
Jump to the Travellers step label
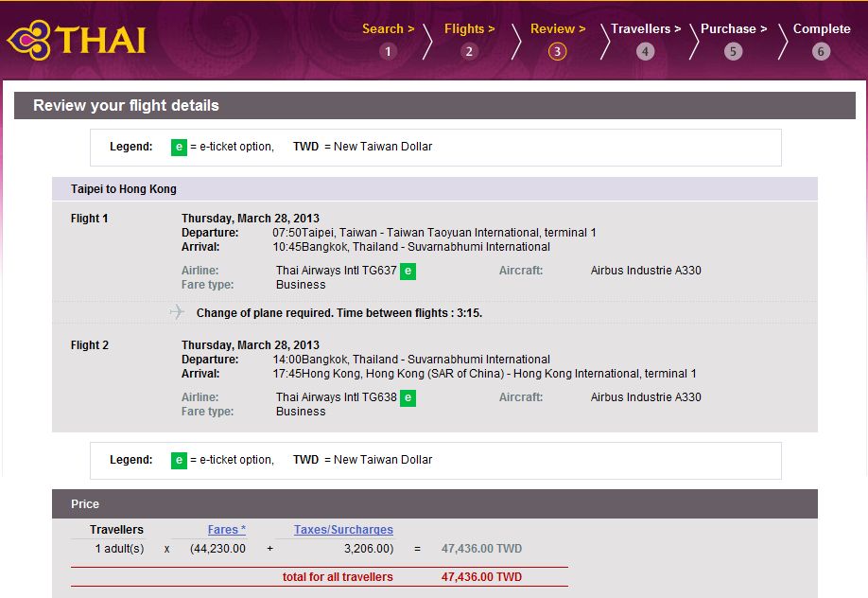tap(646, 28)
